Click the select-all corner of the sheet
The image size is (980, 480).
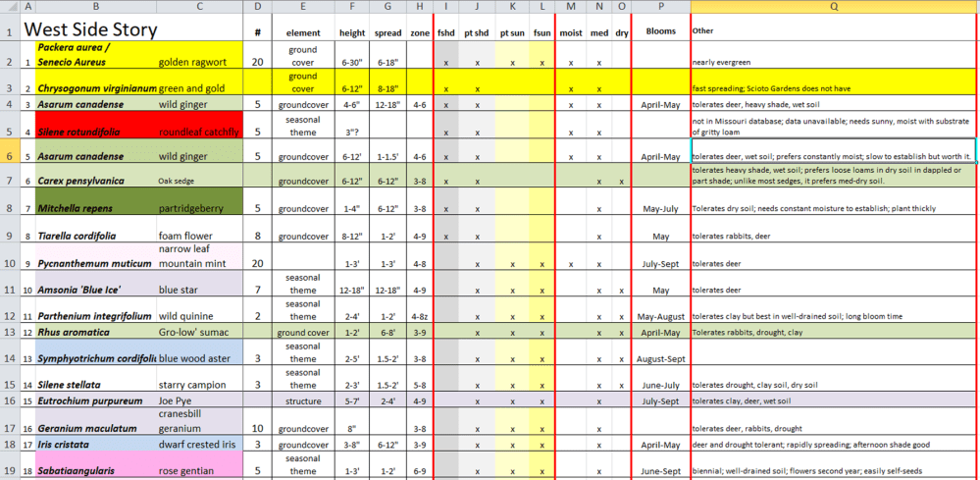click(x=10, y=7)
